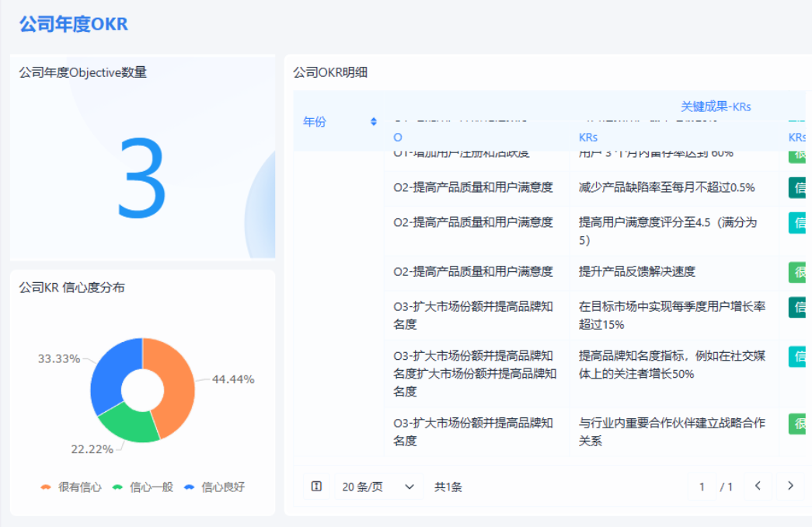The image size is (812, 527).
Task: Toggle the 信心一般 legend item
Action: tap(143, 487)
